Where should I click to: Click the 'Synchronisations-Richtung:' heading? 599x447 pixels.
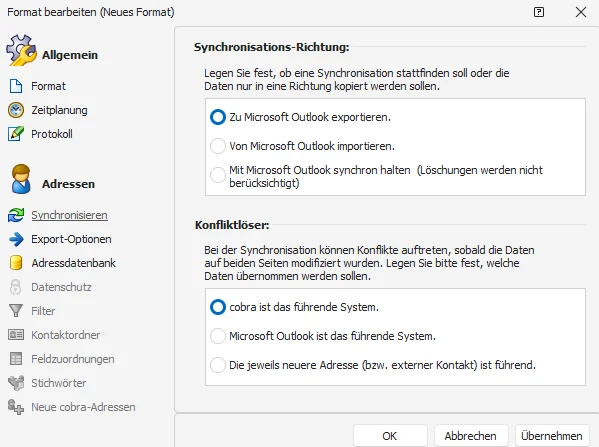pyautogui.click(x=272, y=47)
